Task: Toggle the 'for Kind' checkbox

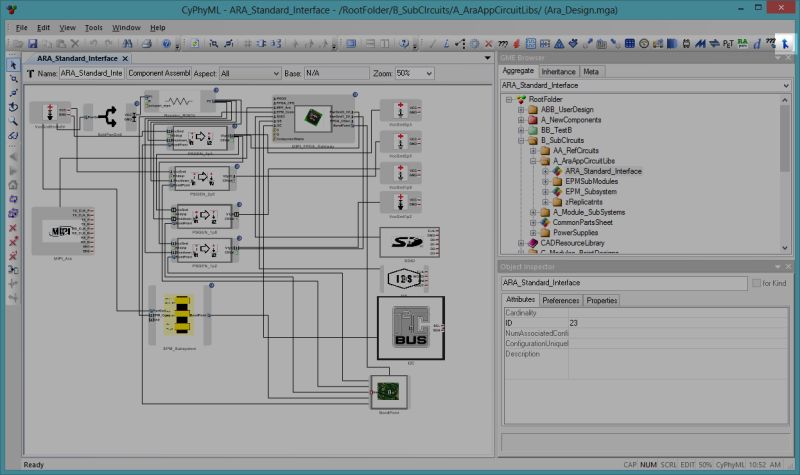Action: tap(756, 283)
